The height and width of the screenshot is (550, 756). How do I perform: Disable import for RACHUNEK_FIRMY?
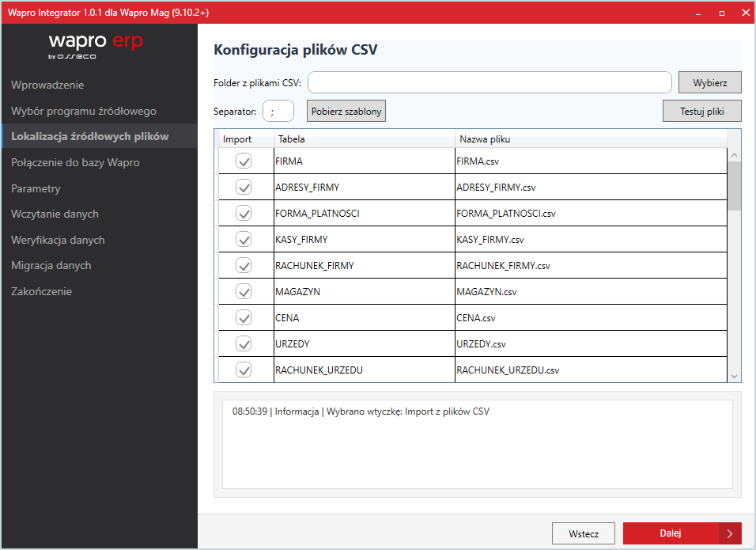click(243, 265)
